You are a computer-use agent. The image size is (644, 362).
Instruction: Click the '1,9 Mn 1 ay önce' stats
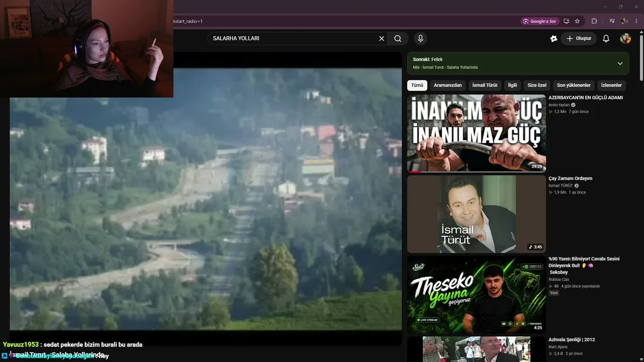tap(567, 193)
